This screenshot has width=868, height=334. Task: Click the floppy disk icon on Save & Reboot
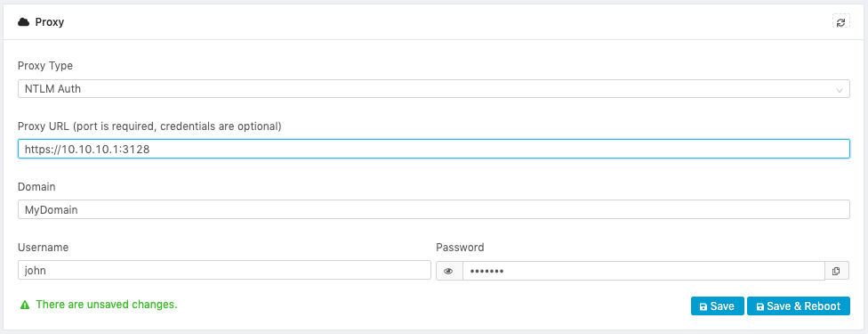[760, 306]
